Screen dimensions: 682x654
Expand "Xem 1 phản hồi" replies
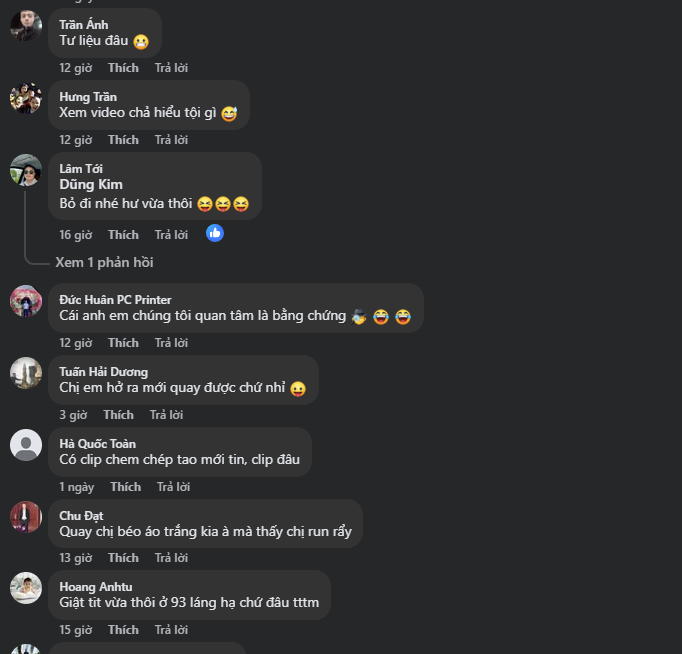[x=104, y=262]
